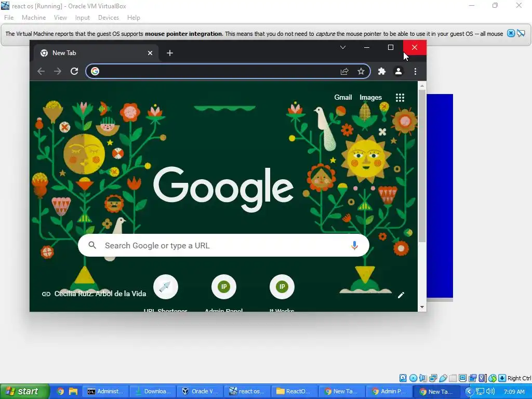
Task: Start voice search with microphone icon
Action: coord(354,245)
